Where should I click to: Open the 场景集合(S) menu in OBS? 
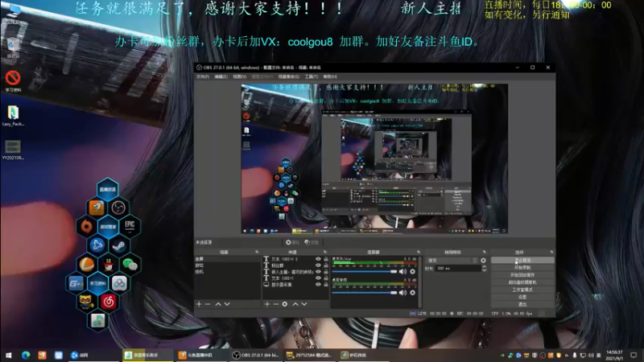[x=289, y=76]
